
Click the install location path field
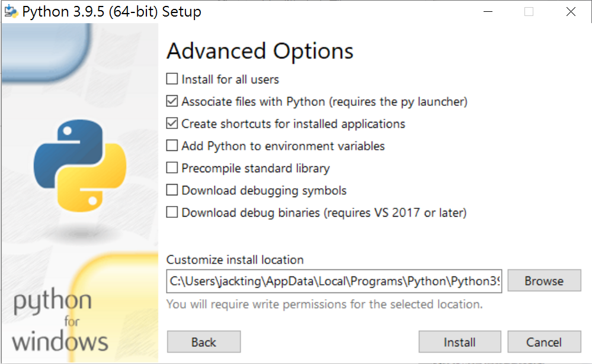tap(334, 281)
